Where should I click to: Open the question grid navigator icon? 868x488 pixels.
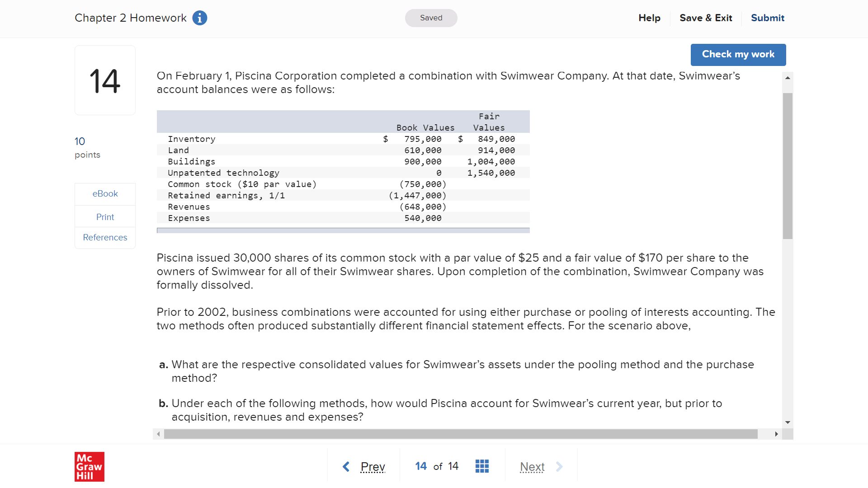click(x=482, y=466)
